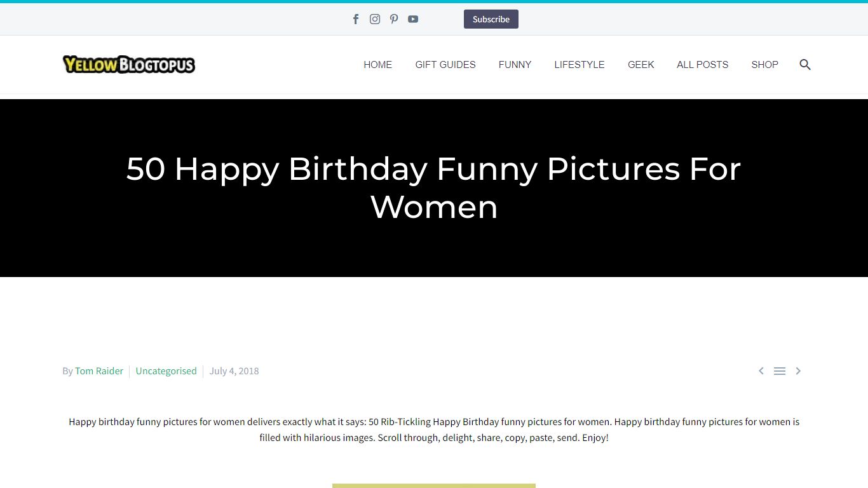Click the intro paragraph about rib-tickling pictures
The width and height of the screenshot is (868, 488).
434,430
